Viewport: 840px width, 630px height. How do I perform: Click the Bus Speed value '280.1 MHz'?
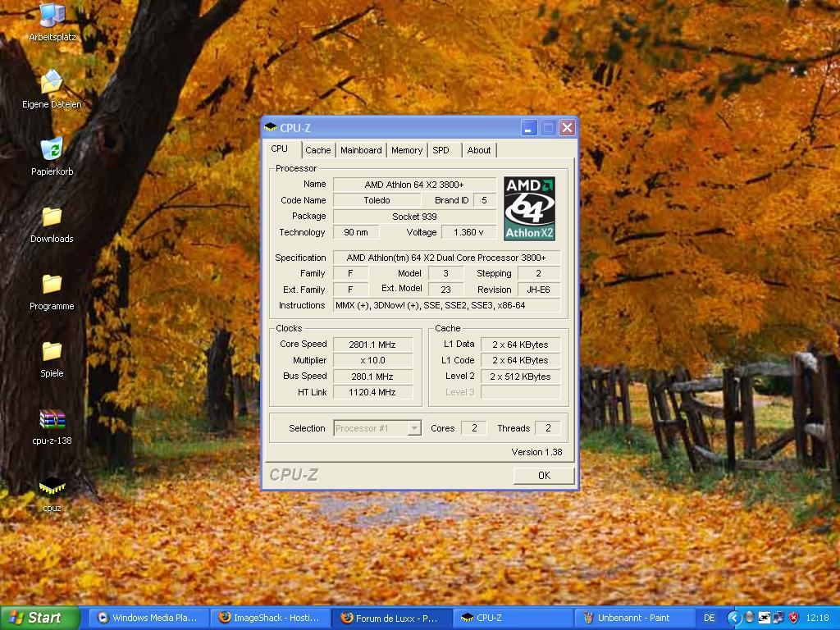coord(372,377)
